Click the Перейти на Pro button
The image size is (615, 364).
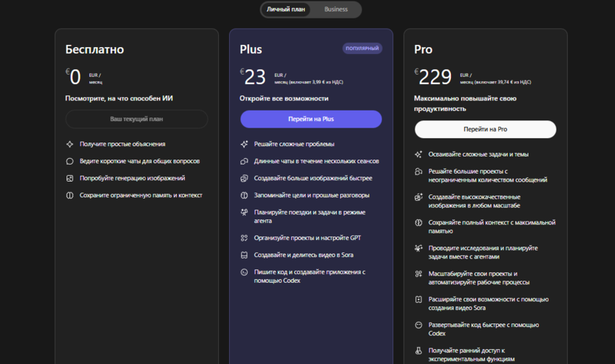pyautogui.click(x=485, y=129)
